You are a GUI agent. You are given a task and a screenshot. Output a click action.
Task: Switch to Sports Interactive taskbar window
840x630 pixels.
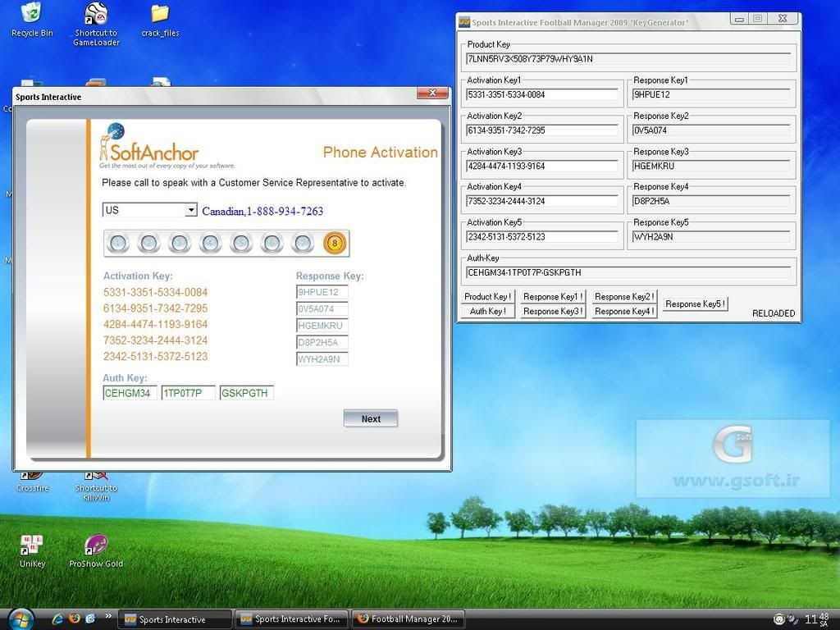[176, 619]
